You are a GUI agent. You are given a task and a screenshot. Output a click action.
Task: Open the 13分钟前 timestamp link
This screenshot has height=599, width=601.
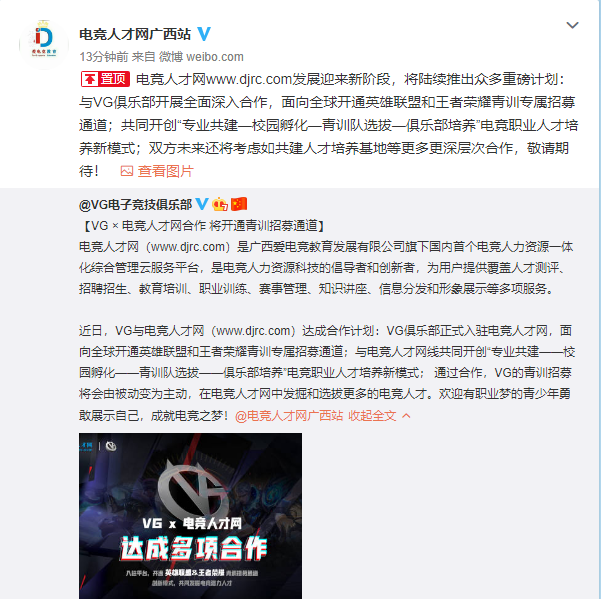(x=103, y=57)
